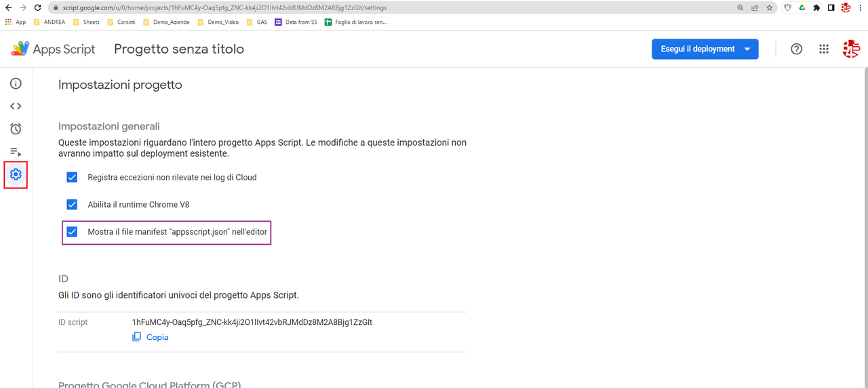868x388 pixels.
Task: Expand the Esegui il deployment dropdown arrow
Action: click(747, 49)
